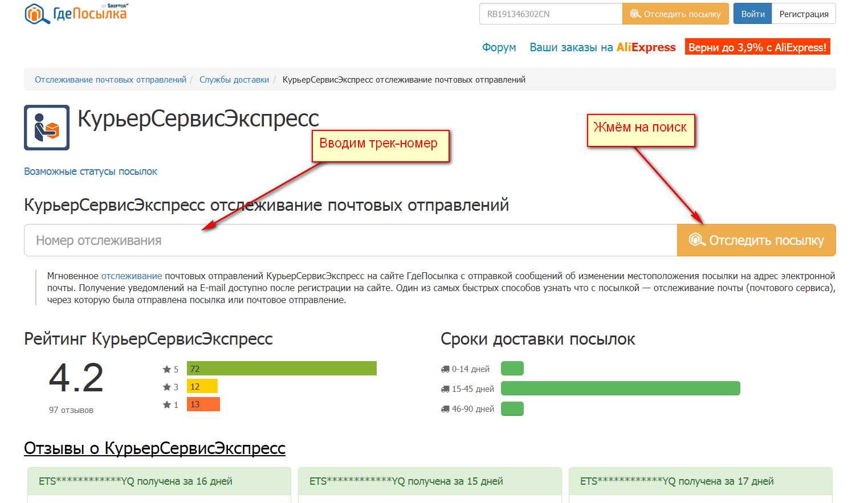The height and width of the screenshot is (503, 868).
Task: Click the green 46-90 дней delivery bar
Action: point(512,408)
